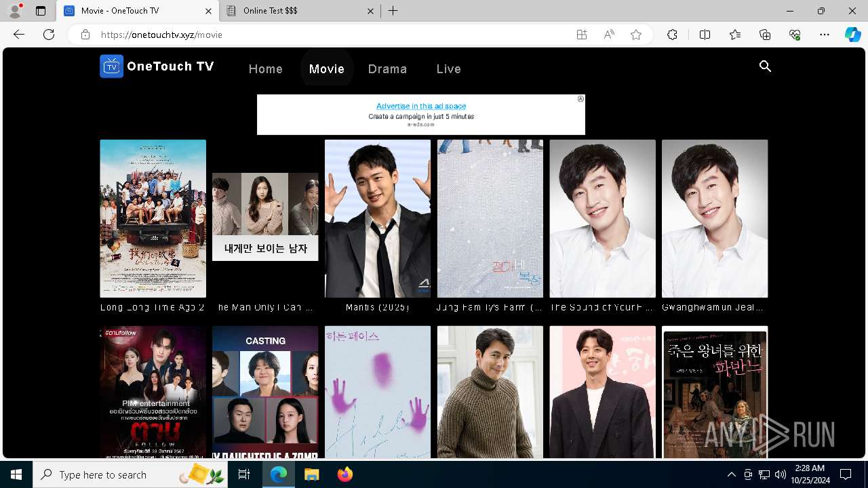The height and width of the screenshot is (488, 868).
Task: Open the Live section
Action: [x=449, y=68]
